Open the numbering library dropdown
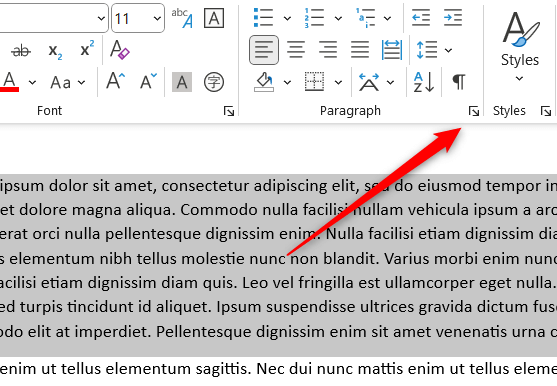 tap(338, 18)
